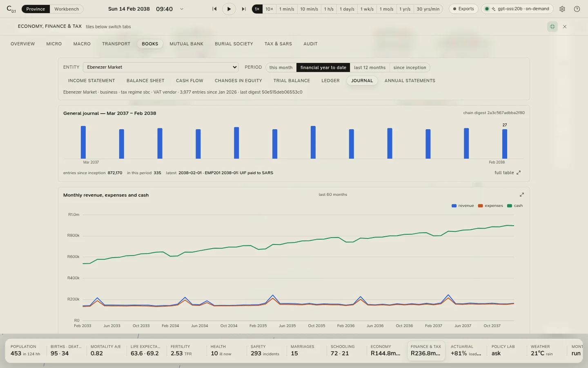Set simulation speed to 1 day/s
Screen dimensions: 588x368
pos(347,9)
